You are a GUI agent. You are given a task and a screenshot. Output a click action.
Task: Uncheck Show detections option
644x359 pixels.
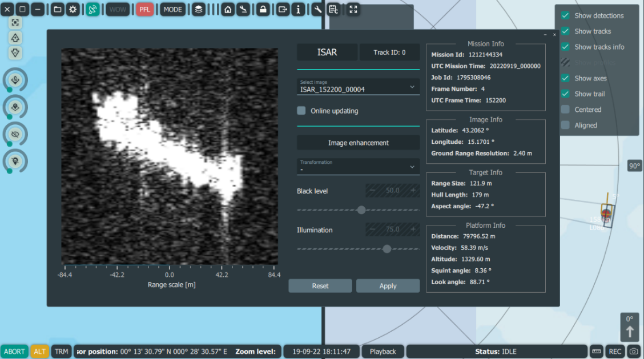pos(565,15)
